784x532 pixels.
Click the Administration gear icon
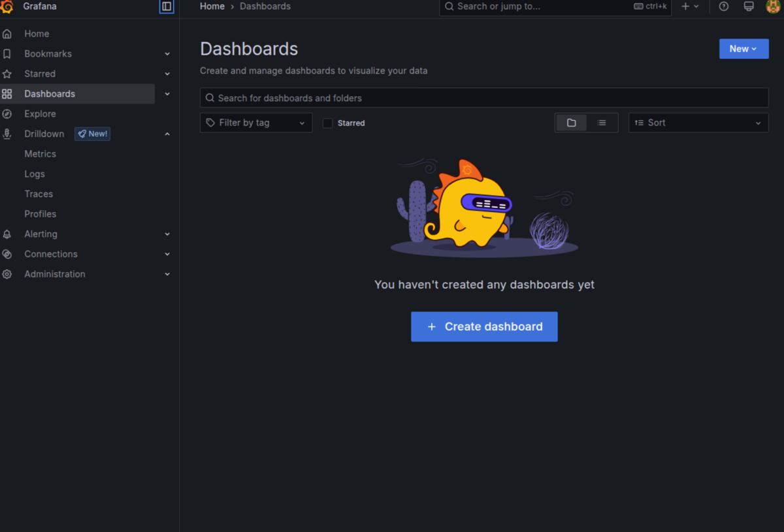(x=7, y=274)
